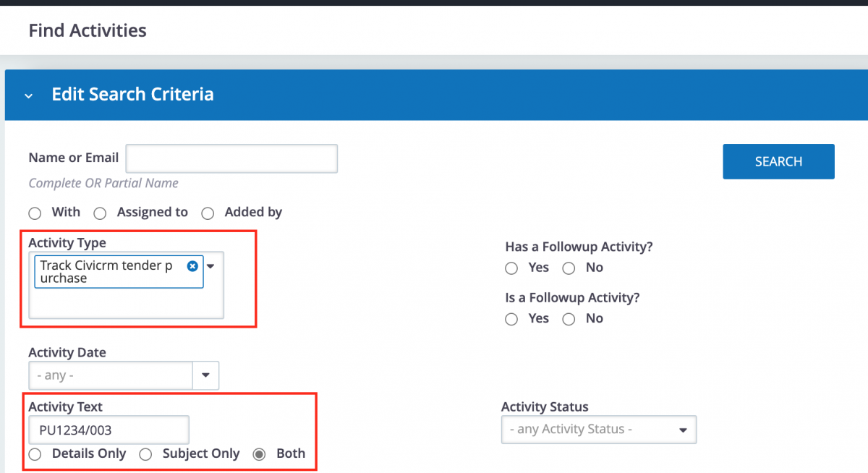
Task: Click the Name or Email input field
Action: pos(231,158)
